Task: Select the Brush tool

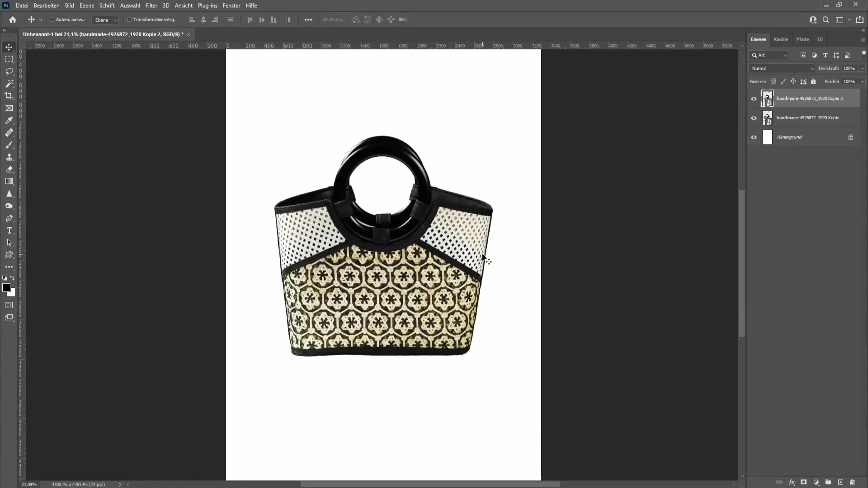Action: 9,145
